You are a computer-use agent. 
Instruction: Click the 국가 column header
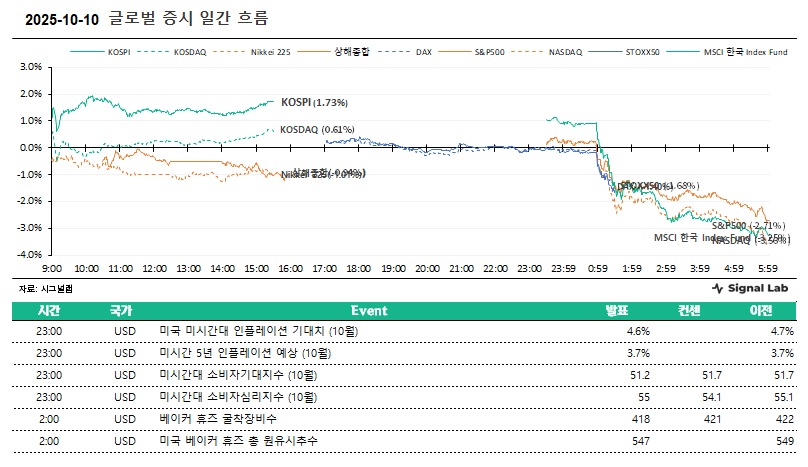[124, 310]
